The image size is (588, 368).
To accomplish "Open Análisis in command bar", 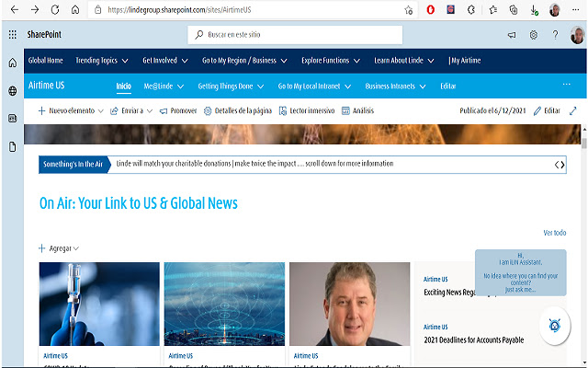I will click(x=357, y=110).
